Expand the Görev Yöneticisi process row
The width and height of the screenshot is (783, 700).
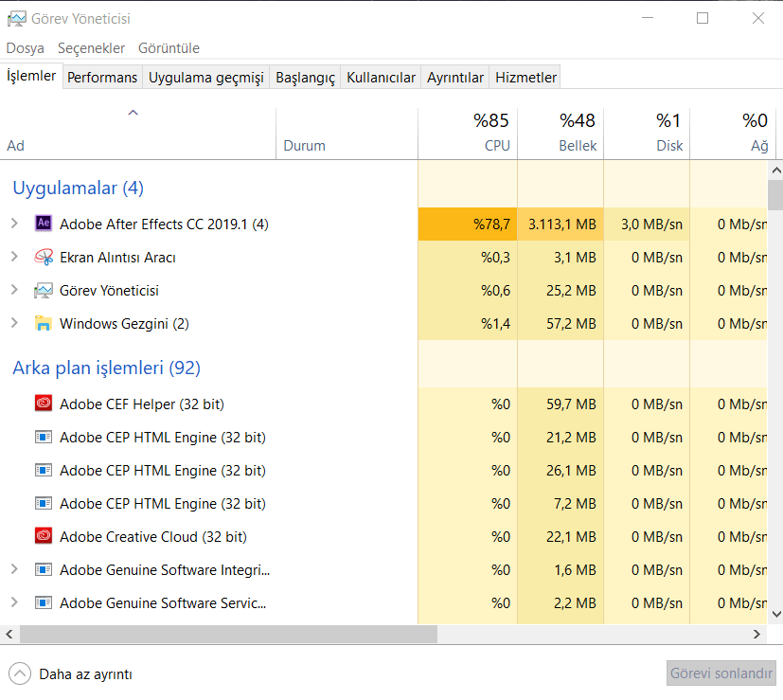14,290
